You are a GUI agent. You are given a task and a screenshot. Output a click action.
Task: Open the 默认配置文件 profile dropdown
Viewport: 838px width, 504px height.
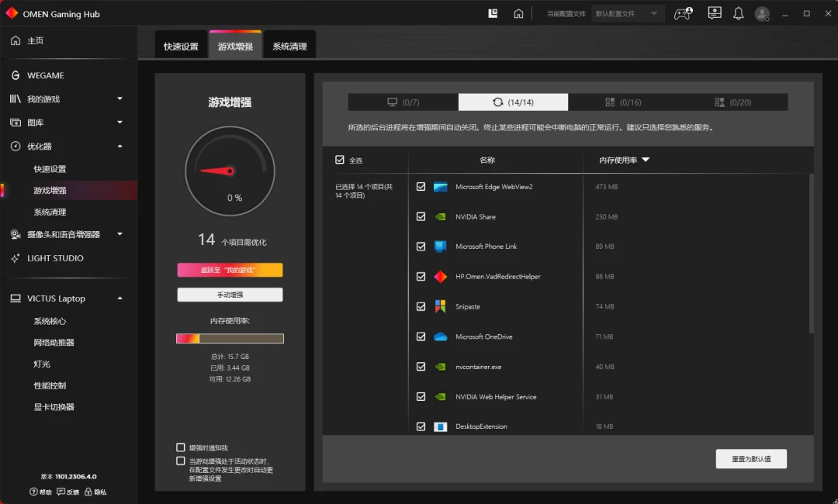pos(627,14)
